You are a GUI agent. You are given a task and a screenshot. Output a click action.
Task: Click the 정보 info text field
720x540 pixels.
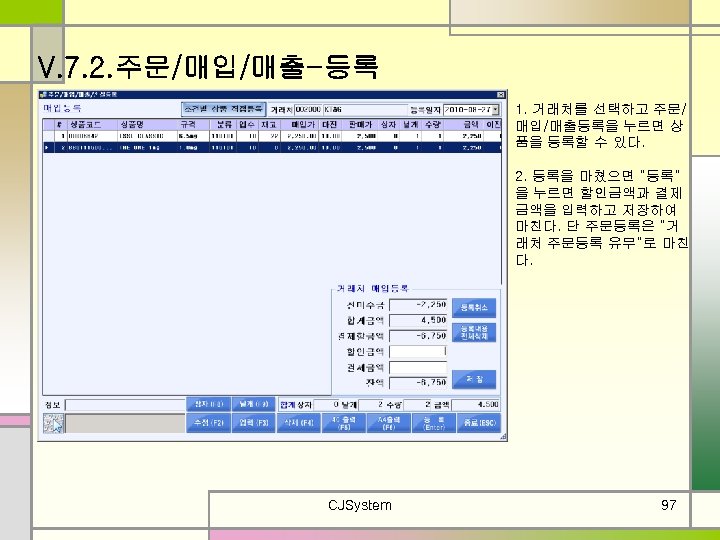125,405
